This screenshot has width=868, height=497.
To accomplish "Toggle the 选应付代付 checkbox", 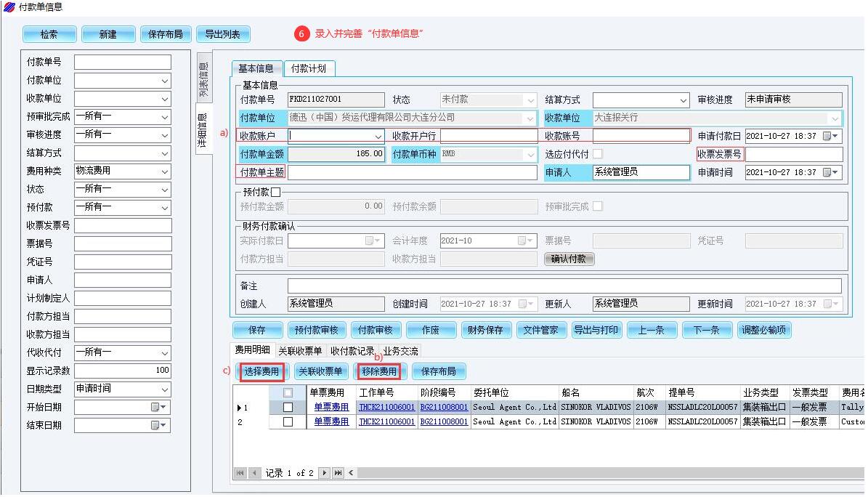I will [597, 154].
